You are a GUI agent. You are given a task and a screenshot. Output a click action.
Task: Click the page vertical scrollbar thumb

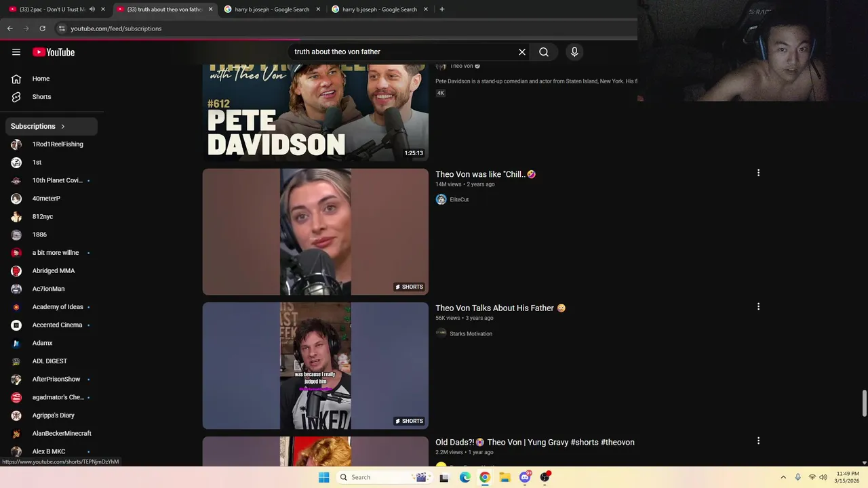tap(864, 404)
